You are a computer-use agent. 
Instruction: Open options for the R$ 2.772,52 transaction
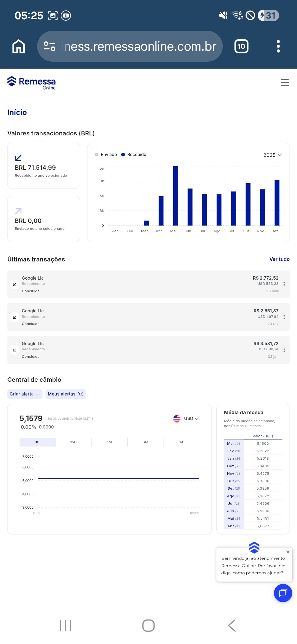[x=284, y=284]
